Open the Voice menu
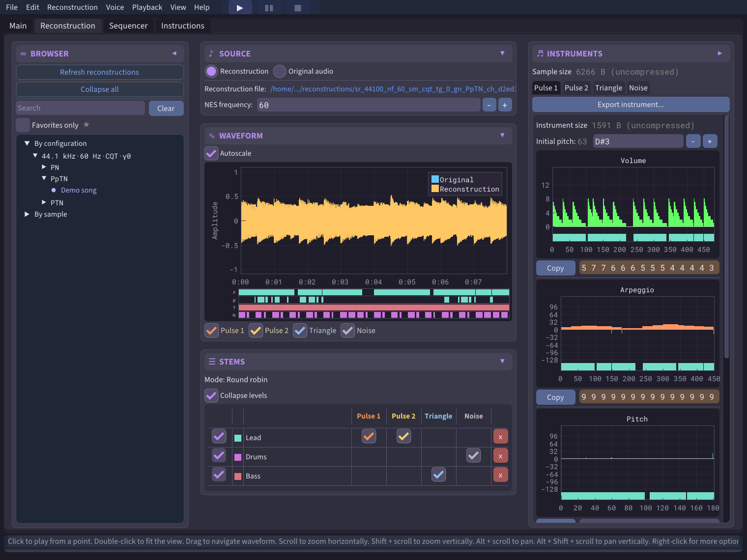This screenshot has height=560, width=747. point(115,7)
